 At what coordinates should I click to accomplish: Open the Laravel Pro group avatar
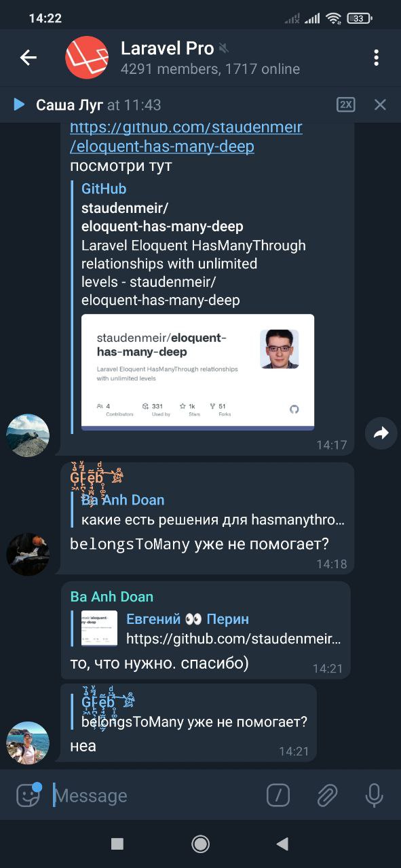coord(87,58)
